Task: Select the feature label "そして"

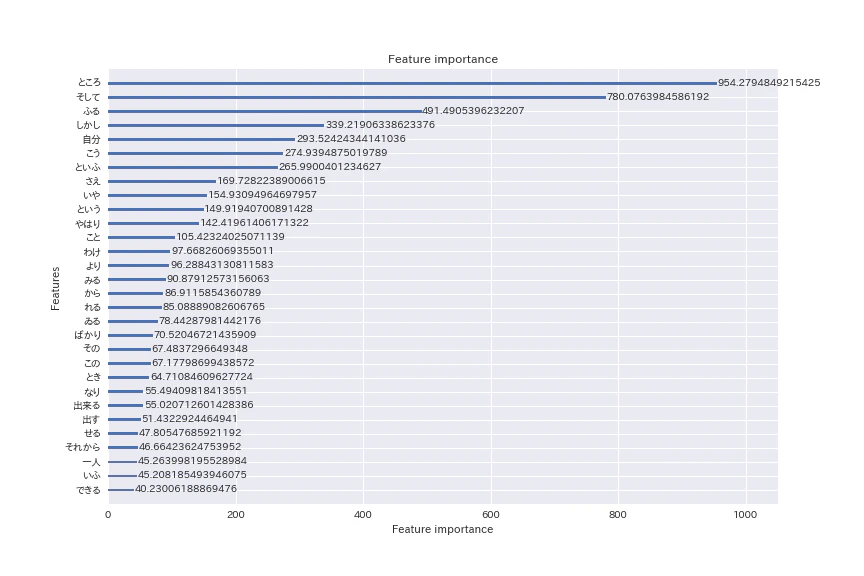Action: (88, 97)
